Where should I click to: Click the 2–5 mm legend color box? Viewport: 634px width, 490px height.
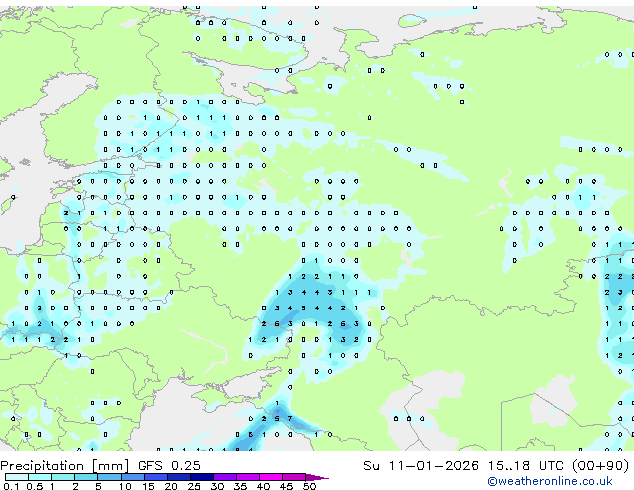[x=86, y=477]
